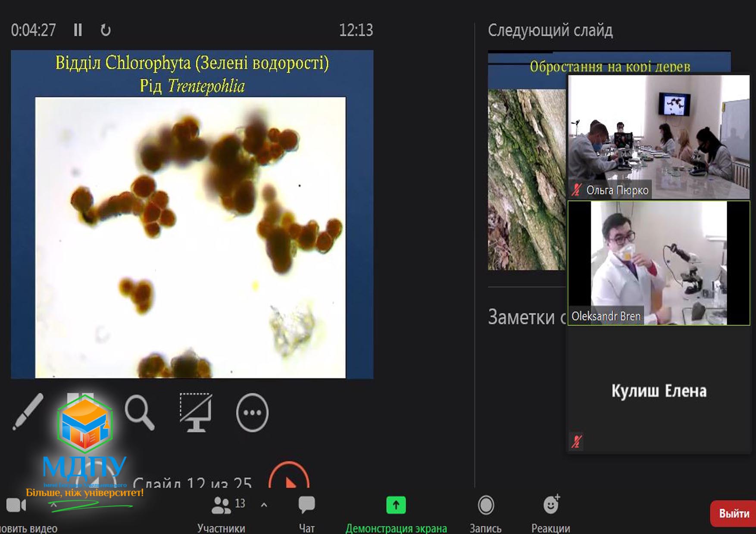756x534 pixels.
Task: Click the Кулиш Елена participant tile
Action: 659,390
